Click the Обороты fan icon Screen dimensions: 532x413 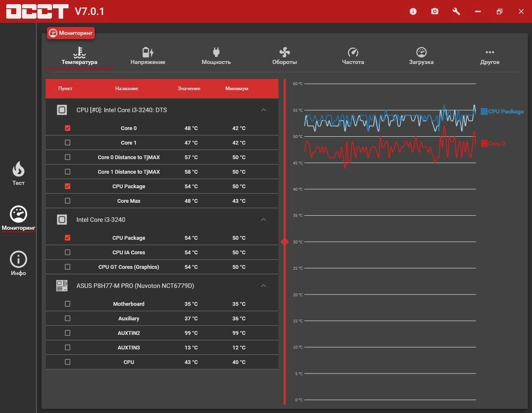[x=285, y=52]
